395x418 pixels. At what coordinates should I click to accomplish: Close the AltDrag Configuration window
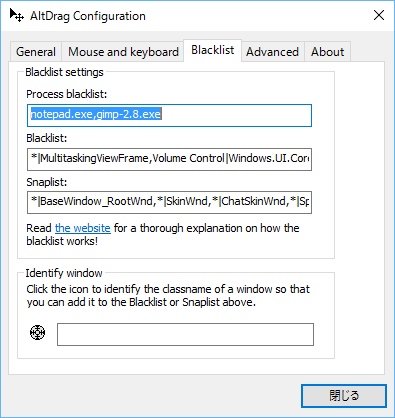[379, 15]
